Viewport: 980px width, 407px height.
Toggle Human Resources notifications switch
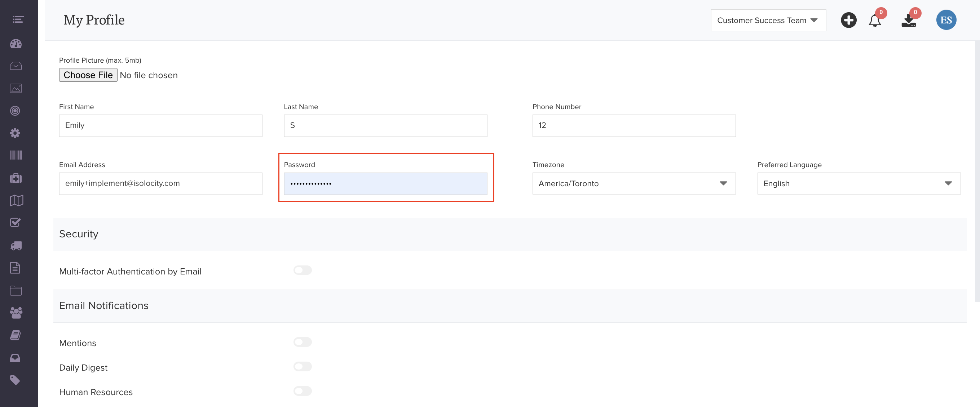click(x=303, y=391)
